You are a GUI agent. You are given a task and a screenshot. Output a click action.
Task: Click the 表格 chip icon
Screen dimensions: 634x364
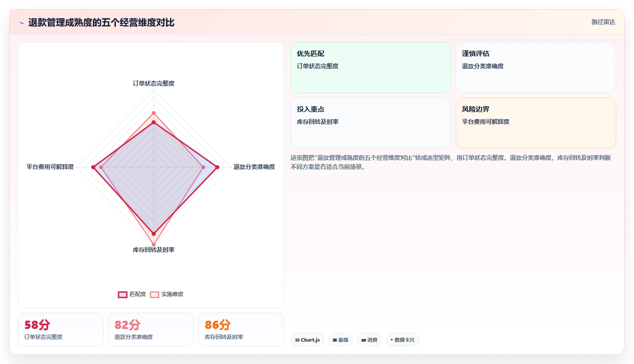pos(334,340)
